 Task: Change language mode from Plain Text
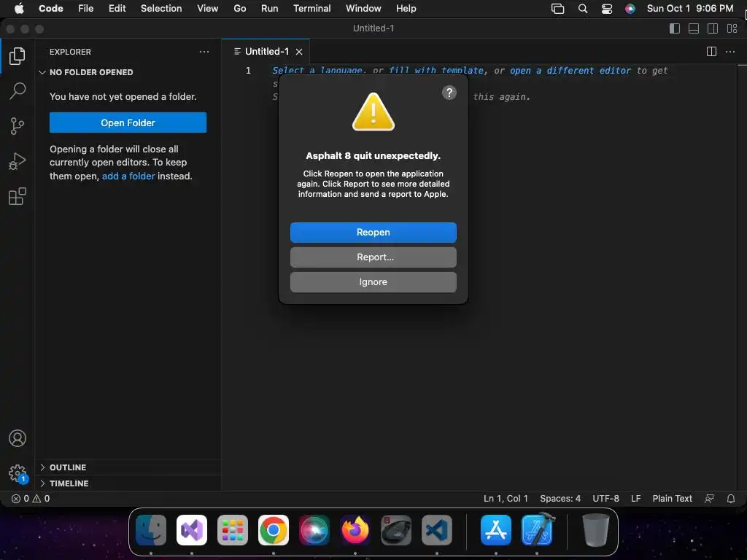pos(672,499)
